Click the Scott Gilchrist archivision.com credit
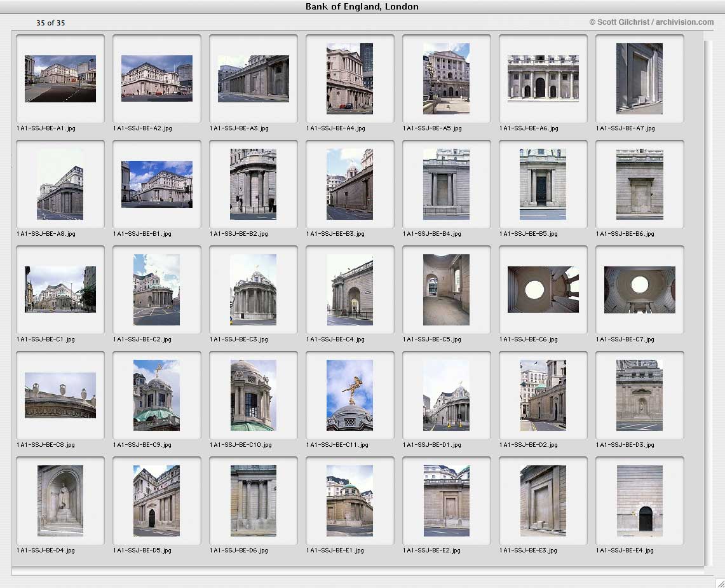The height and width of the screenshot is (588, 725). (x=651, y=22)
